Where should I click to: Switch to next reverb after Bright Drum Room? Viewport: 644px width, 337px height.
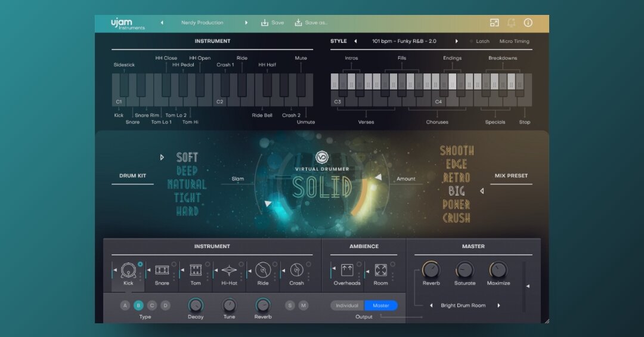pyautogui.click(x=499, y=305)
